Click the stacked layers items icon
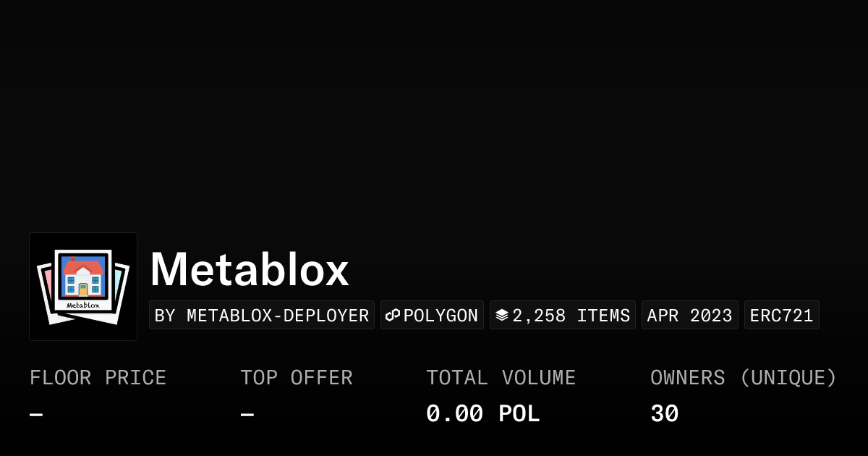The width and height of the screenshot is (868, 456). pyautogui.click(x=502, y=316)
